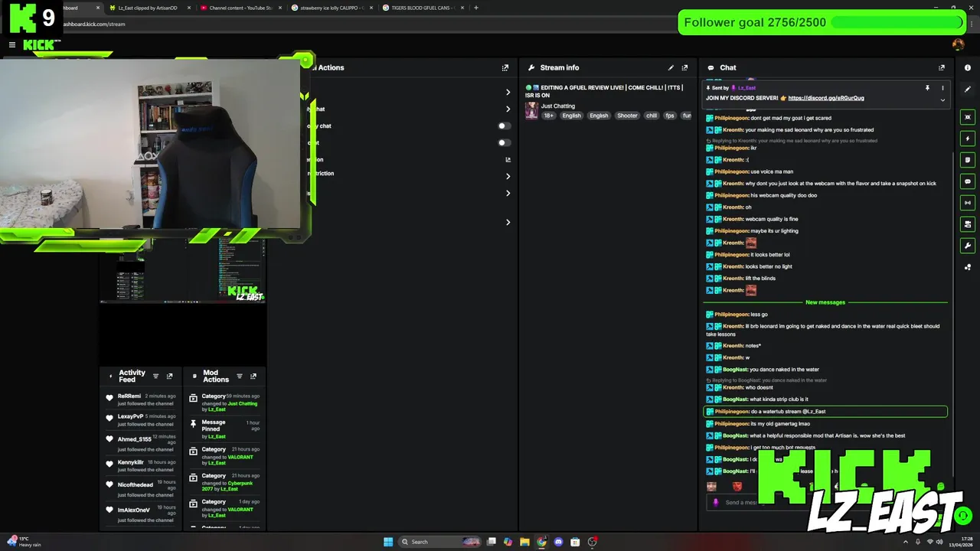
Task: Click the three-circles icon in right sidebar
Action: (968, 267)
